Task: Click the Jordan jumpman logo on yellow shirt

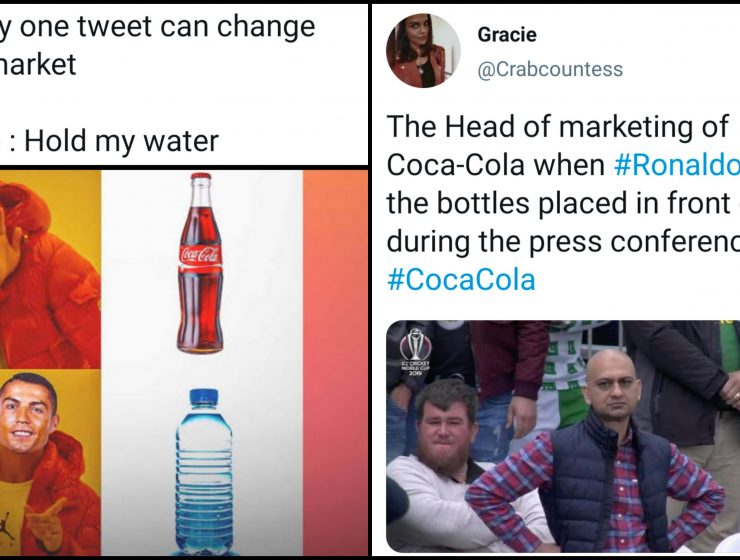Action: (x=7, y=526)
